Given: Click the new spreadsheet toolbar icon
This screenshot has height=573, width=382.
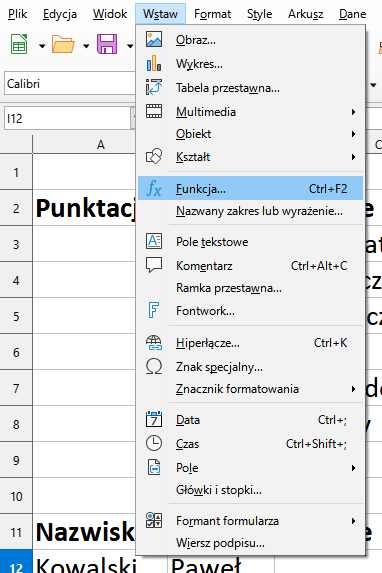Looking at the screenshot, I should (x=19, y=44).
